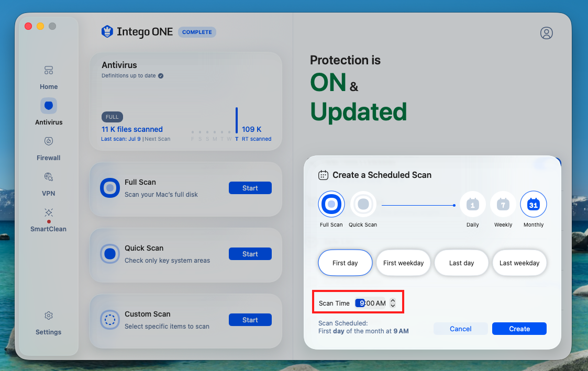The image size is (588, 371).
Task: Click the Scan Scheduled summary text
Action: click(363, 327)
